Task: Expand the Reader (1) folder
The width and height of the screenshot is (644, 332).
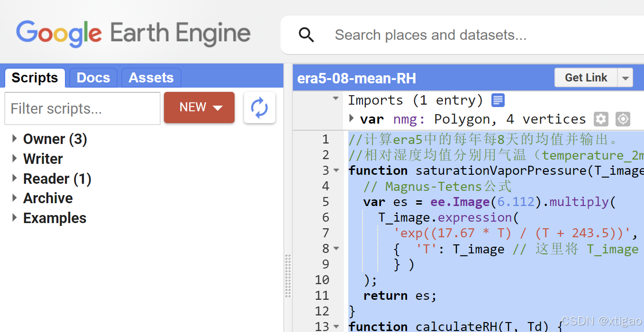Action: click(x=15, y=179)
